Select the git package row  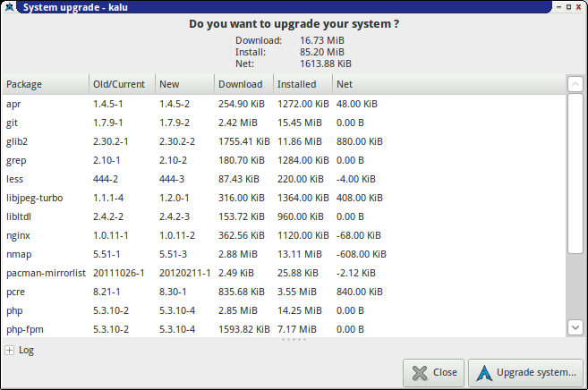pyautogui.click(x=284, y=123)
